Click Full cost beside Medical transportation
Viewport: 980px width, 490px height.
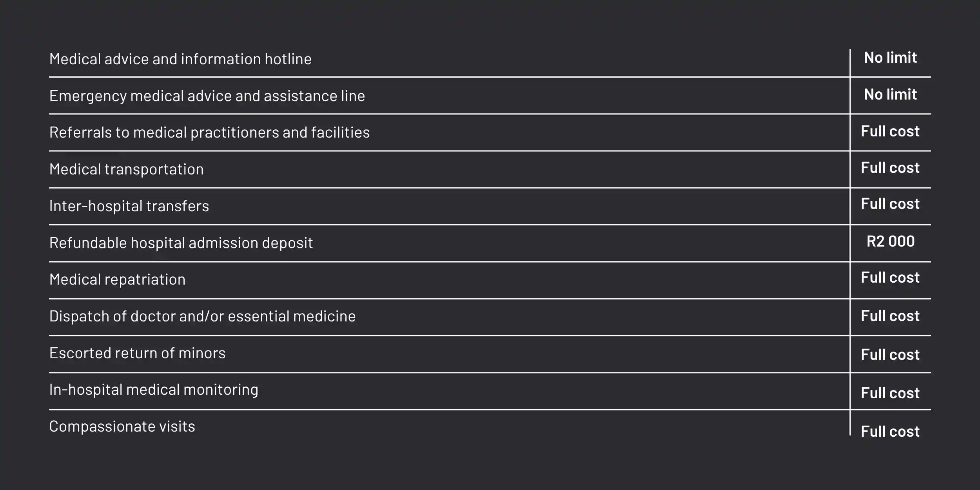click(x=890, y=168)
